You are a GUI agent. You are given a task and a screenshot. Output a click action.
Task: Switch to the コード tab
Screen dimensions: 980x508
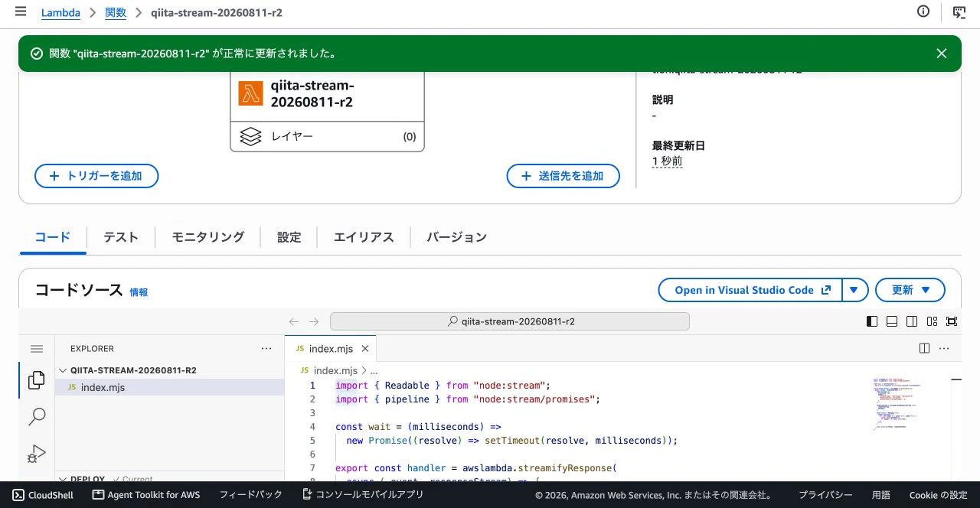pyautogui.click(x=53, y=237)
